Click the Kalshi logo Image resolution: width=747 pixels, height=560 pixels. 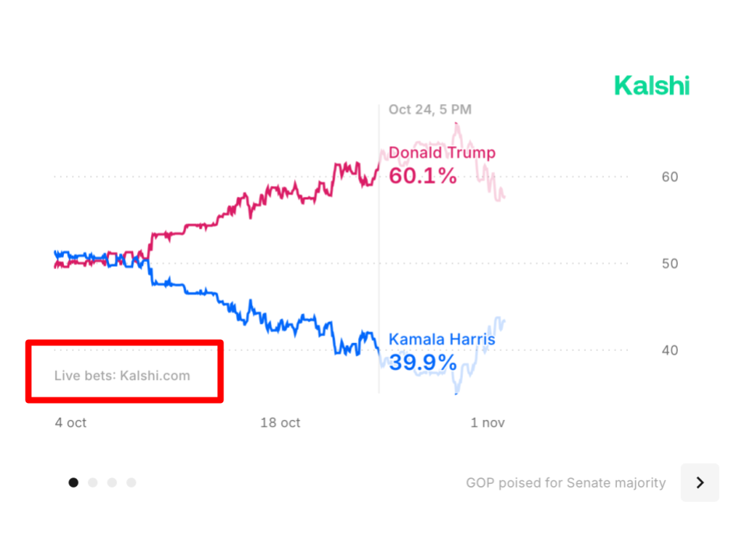(651, 86)
